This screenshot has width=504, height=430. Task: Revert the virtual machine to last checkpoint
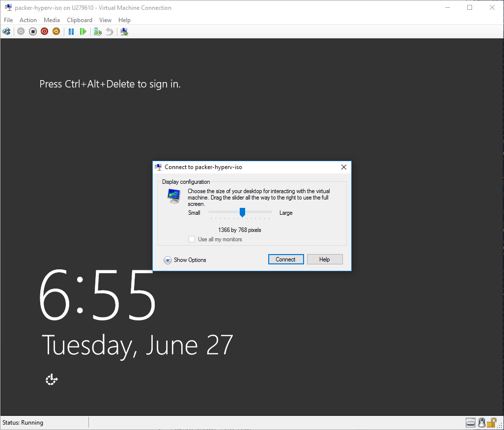point(109,31)
